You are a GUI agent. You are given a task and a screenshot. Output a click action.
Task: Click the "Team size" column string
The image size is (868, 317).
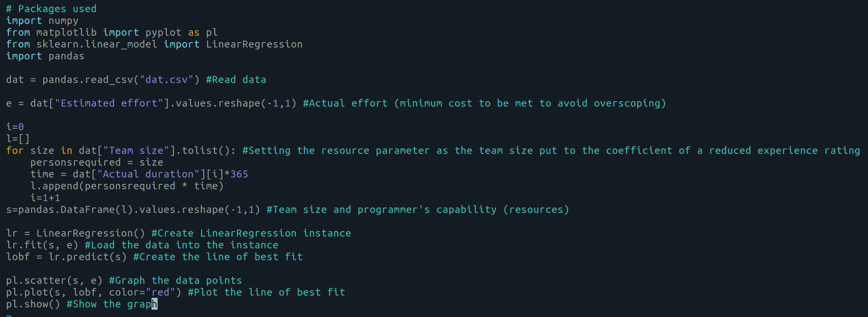coord(136,150)
